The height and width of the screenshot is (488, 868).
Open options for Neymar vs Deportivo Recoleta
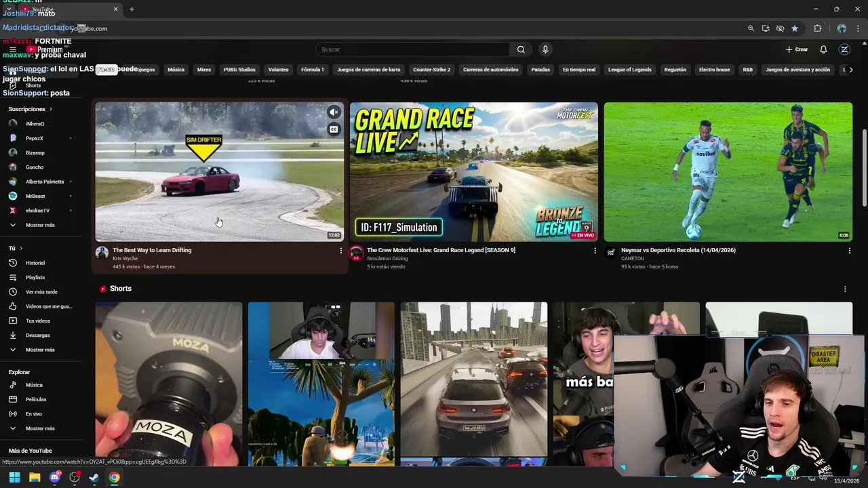pos(850,251)
